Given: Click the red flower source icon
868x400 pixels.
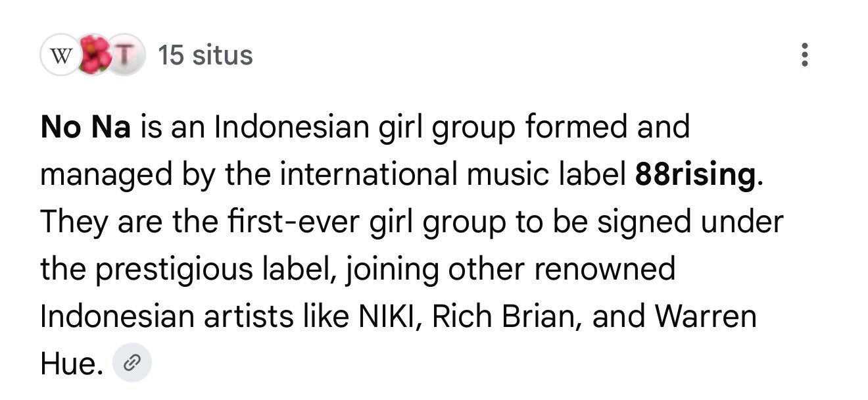Looking at the screenshot, I should (95, 55).
